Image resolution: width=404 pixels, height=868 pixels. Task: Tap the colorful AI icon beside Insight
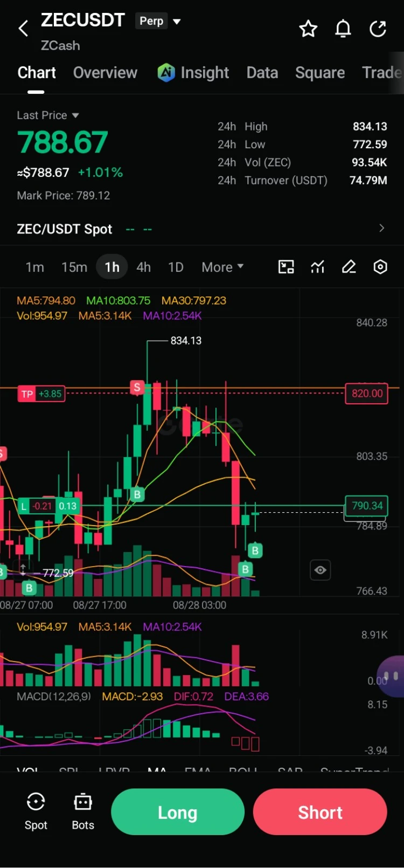click(166, 72)
